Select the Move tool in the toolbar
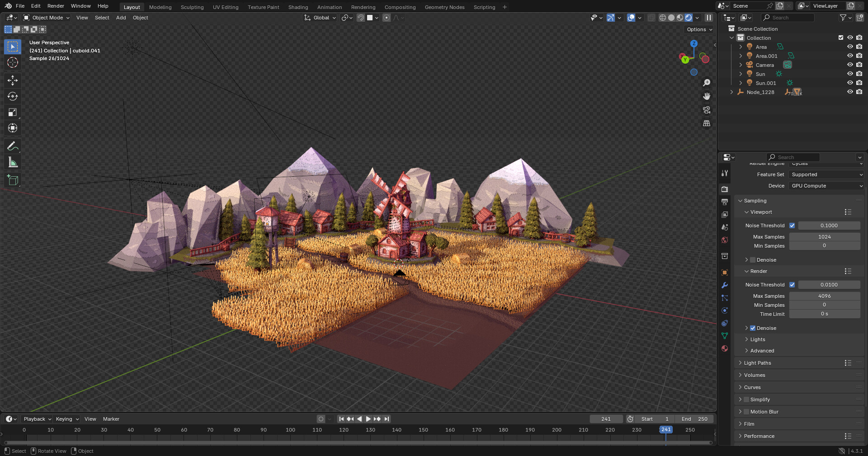 click(x=12, y=80)
